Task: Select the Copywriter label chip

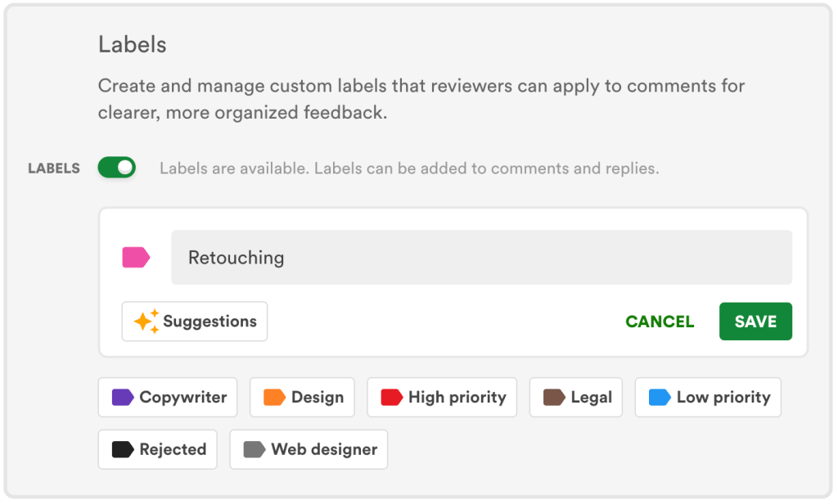Action: [x=168, y=397]
